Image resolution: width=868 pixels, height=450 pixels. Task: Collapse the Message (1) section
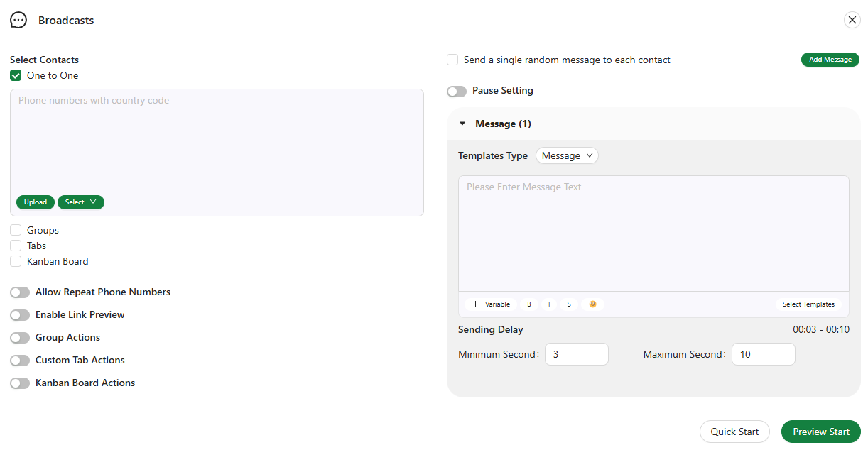click(462, 124)
